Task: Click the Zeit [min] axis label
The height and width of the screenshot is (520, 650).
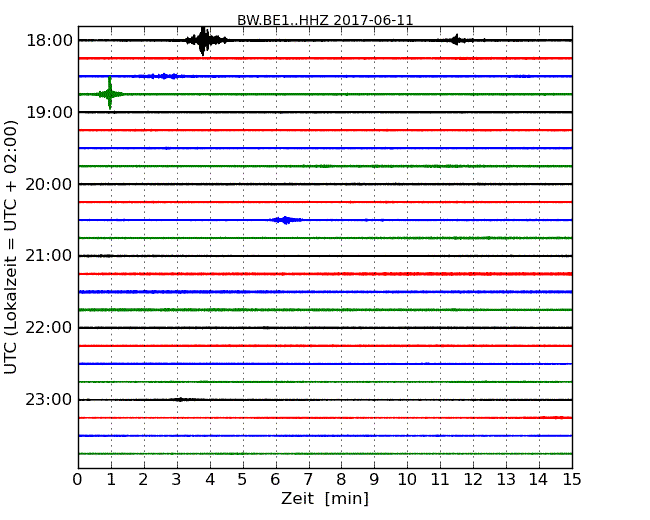Action: pyautogui.click(x=325, y=498)
